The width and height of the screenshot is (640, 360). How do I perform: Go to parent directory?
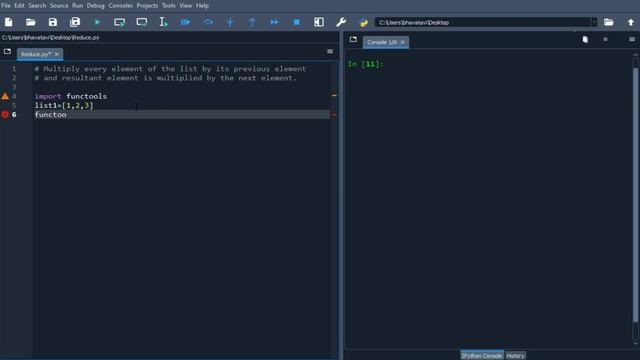point(631,22)
